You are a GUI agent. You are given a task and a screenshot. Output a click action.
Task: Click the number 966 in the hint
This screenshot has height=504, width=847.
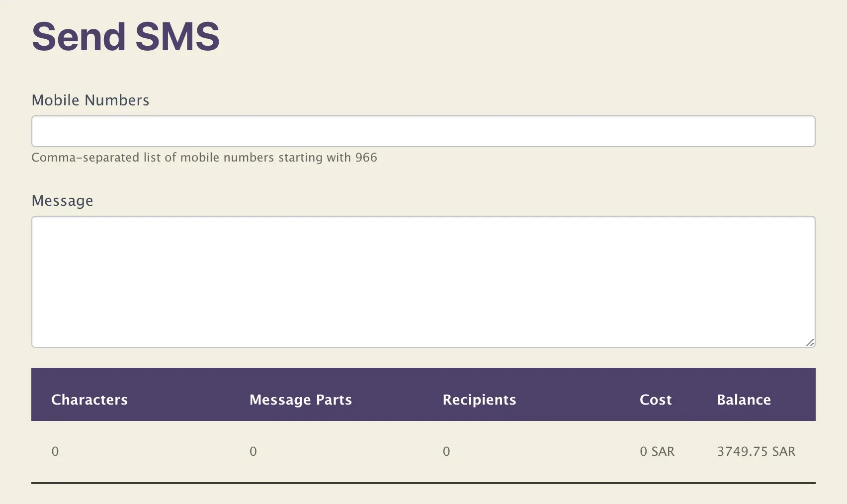366,158
